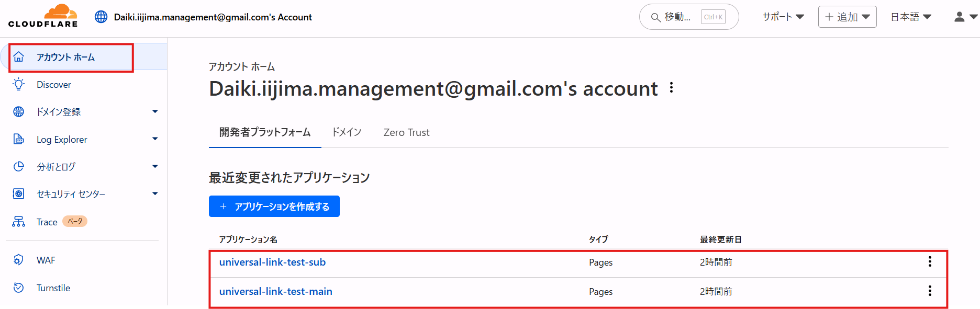980x309 pixels.
Task: Click the domain registration globe icon
Action: 19,111
